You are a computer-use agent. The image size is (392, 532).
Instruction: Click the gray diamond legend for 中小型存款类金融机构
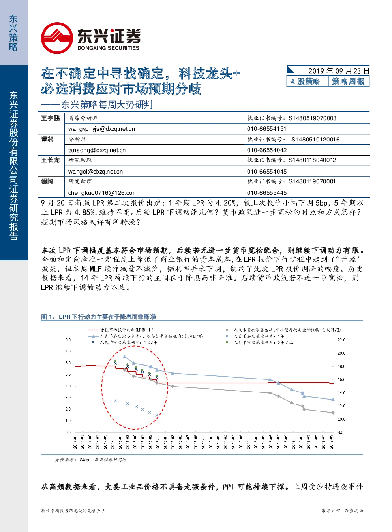pyautogui.click(x=281, y=330)
